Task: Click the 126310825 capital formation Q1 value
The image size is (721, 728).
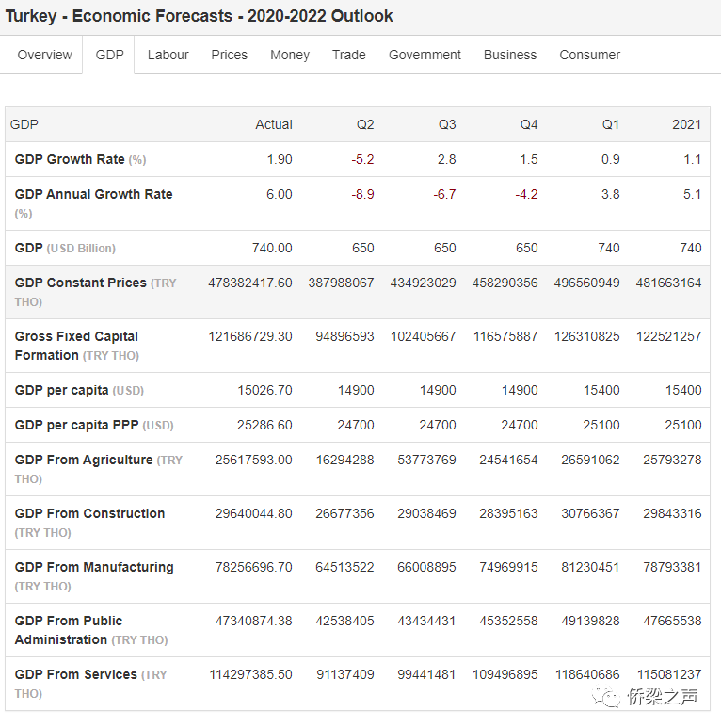Action: 587,336
